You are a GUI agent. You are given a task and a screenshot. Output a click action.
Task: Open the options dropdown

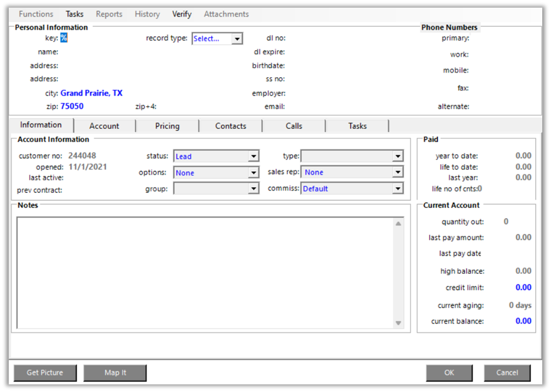[x=253, y=173]
